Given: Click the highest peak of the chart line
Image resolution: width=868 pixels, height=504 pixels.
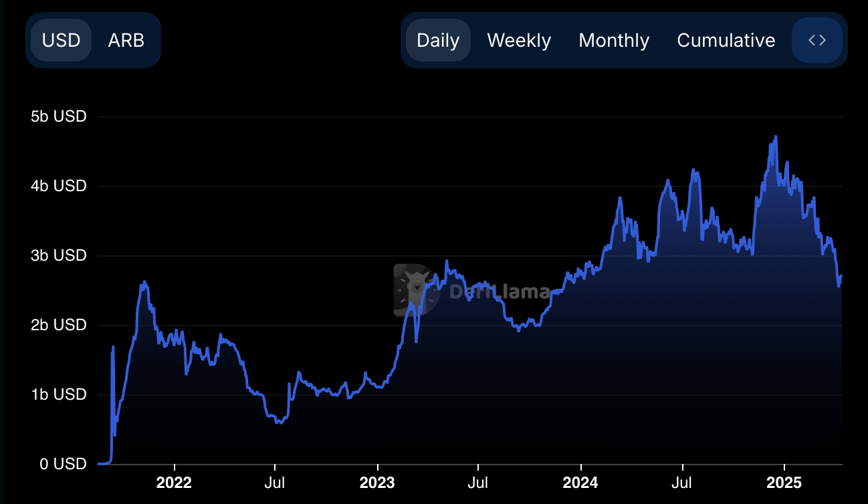Looking at the screenshot, I should pyautogui.click(x=776, y=137).
